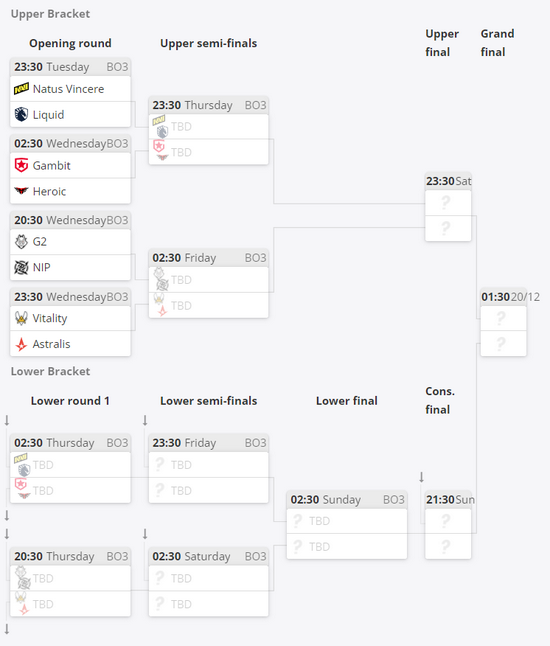
Task: Click the NIP team logo
Action: [21, 267]
